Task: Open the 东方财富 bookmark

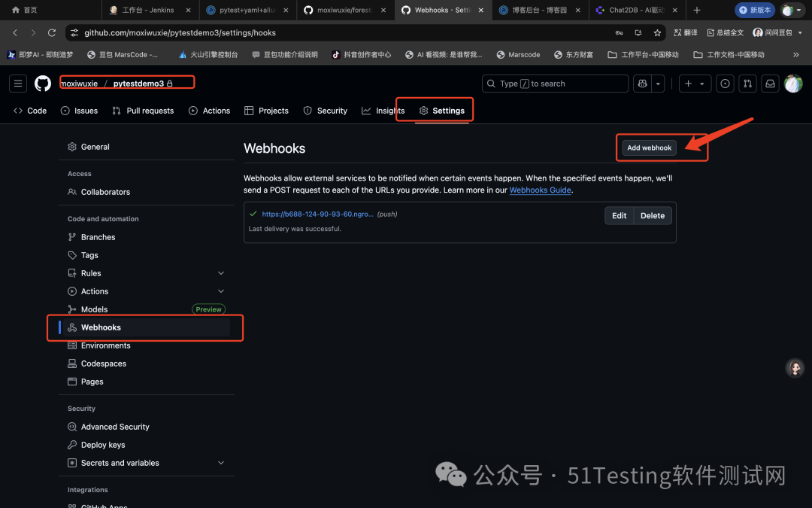Action: [573, 54]
